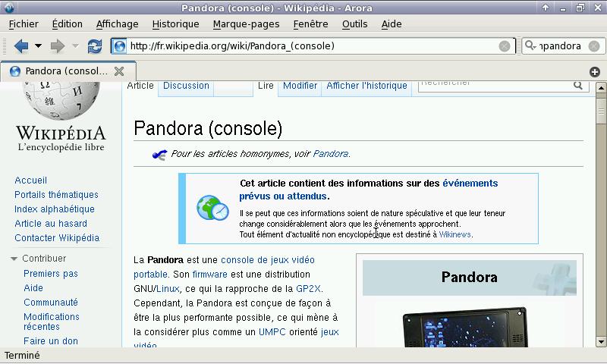Open the Linux link
Screen dimensions: 607x364
(x=168, y=289)
